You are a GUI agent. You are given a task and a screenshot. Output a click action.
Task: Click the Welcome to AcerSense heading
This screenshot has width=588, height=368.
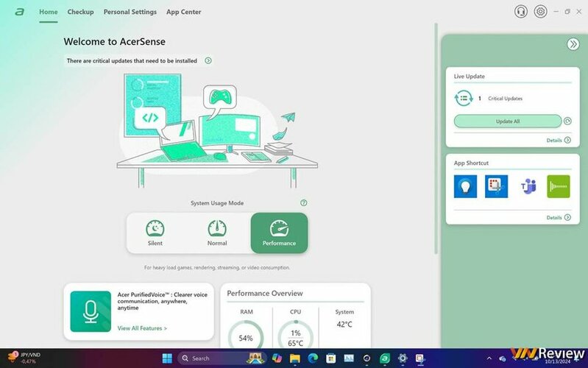[114, 42]
